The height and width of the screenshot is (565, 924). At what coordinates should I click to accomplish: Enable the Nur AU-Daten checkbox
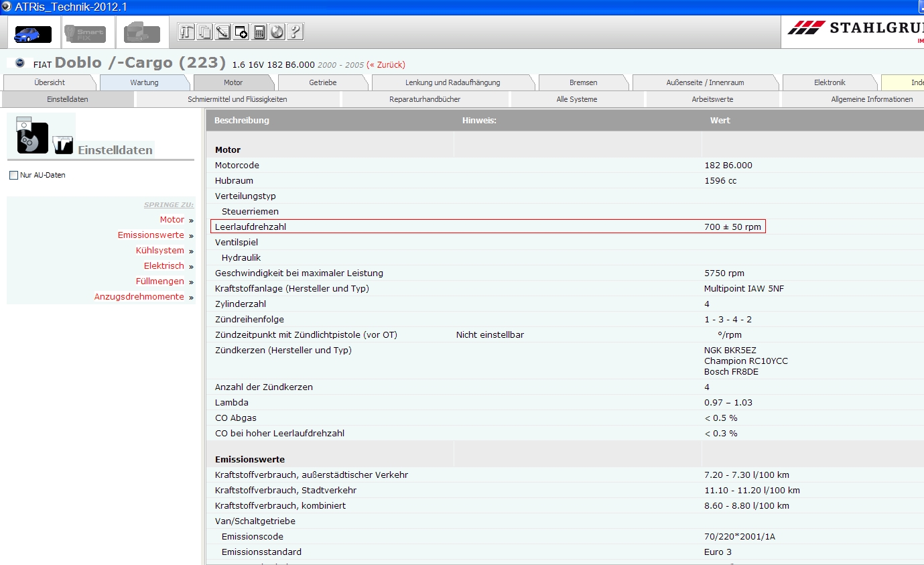point(14,176)
